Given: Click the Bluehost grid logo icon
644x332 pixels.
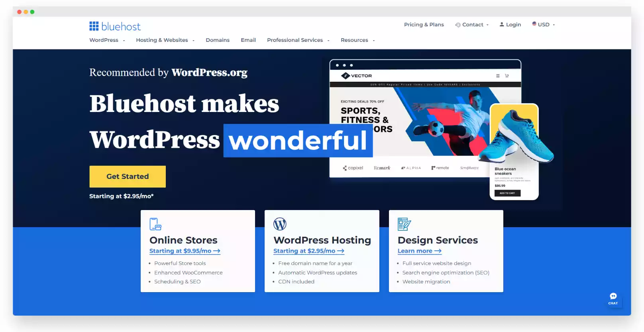Looking at the screenshot, I should pos(94,26).
